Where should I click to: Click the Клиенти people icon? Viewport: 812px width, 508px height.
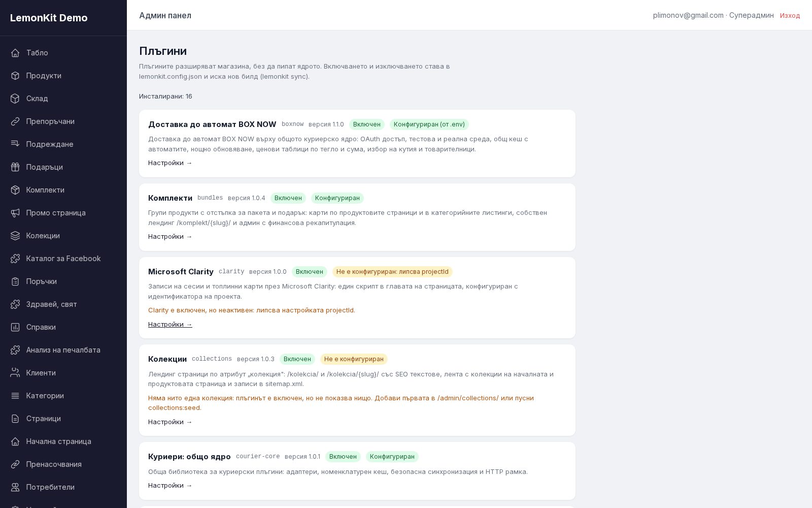tap(15, 373)
